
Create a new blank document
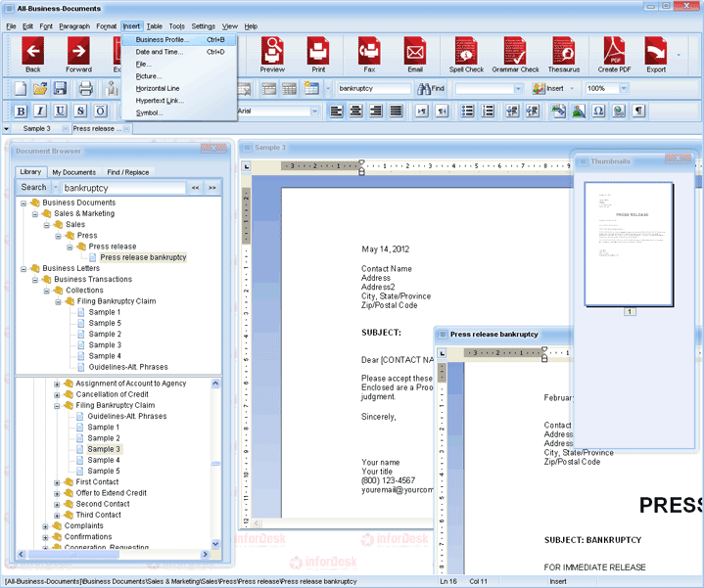(21, 88)
